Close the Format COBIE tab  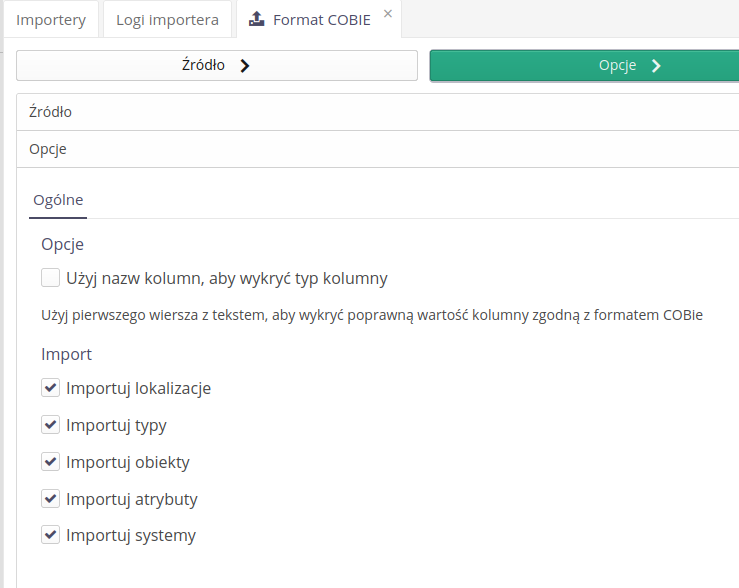388,14
